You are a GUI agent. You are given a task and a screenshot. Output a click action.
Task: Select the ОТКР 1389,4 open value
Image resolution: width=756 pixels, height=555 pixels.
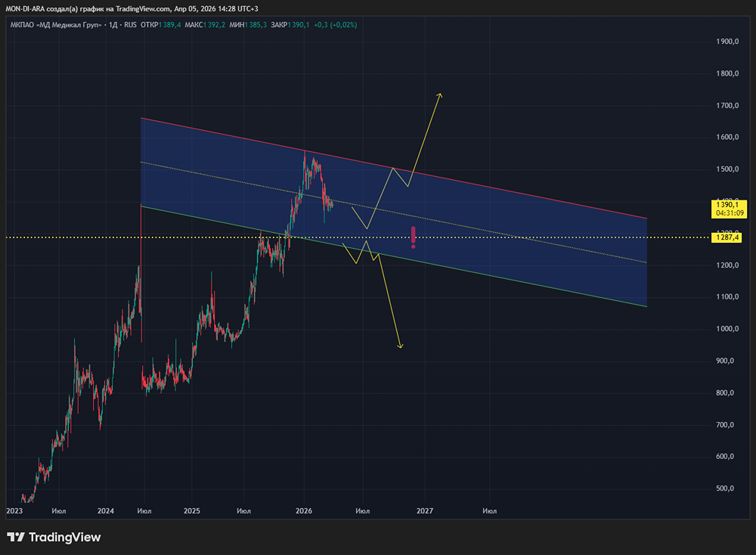click(160, 25)
